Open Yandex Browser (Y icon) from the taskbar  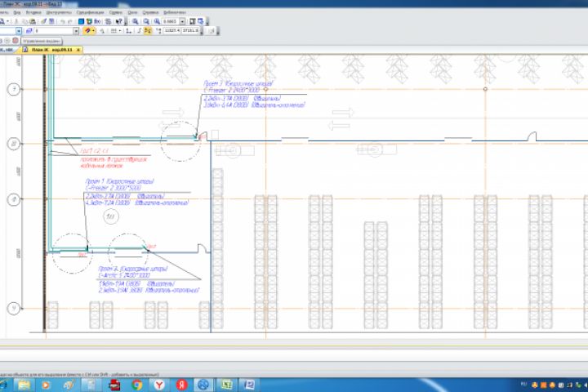pos(159,385)
